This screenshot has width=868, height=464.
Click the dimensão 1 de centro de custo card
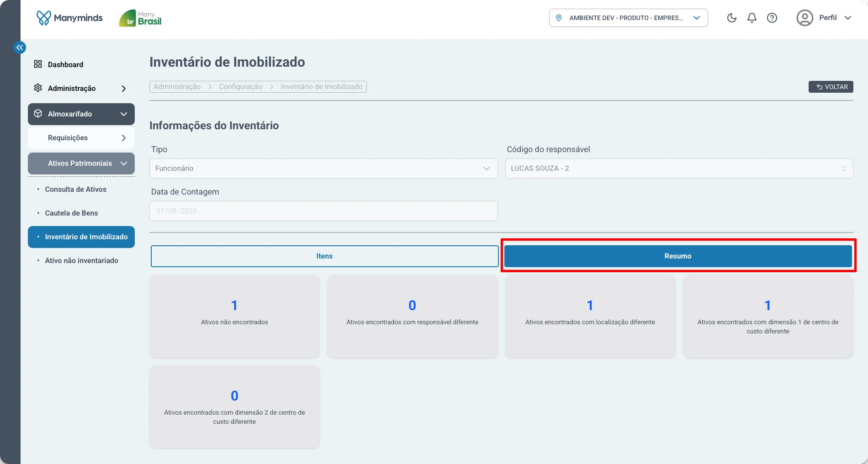point(768,316)
